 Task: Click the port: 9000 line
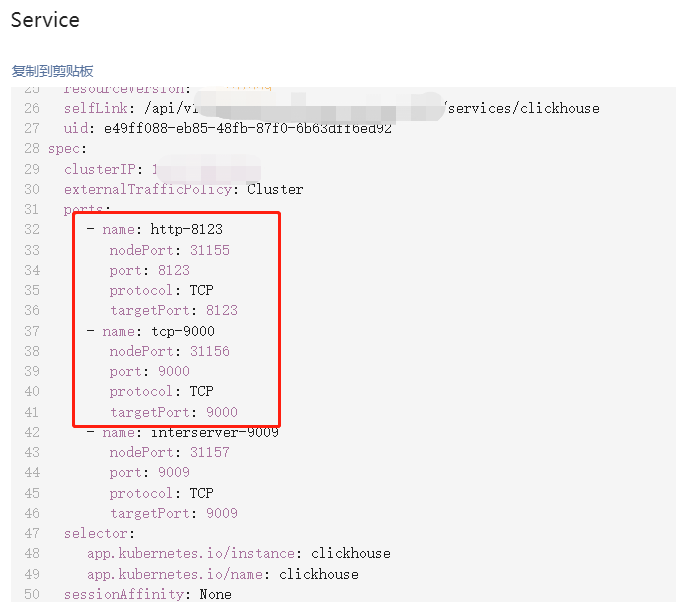pos(149,371)
